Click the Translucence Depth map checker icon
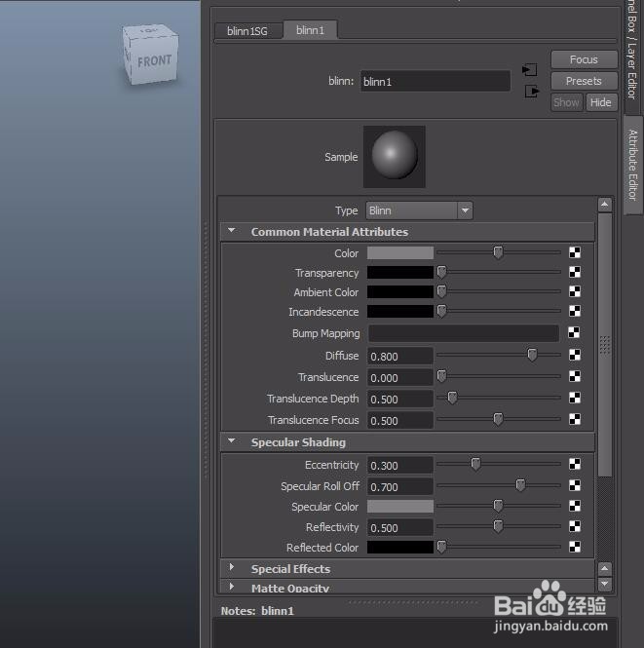The height and width of the screenshot is (648, 644). 575,398
